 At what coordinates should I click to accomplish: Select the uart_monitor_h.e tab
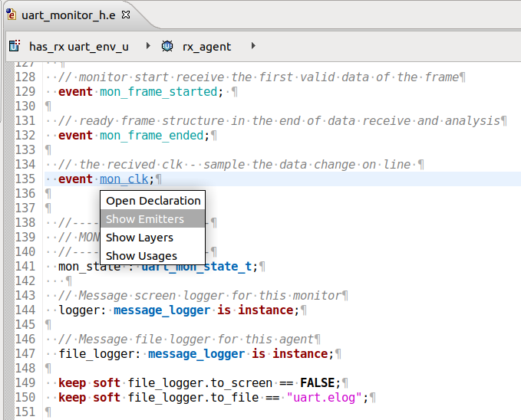tap(68, 15)
